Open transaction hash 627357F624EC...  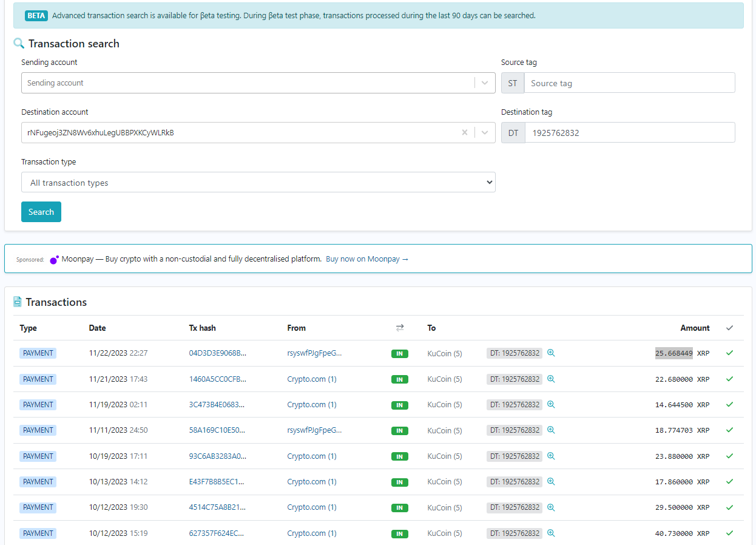(218, 533)
